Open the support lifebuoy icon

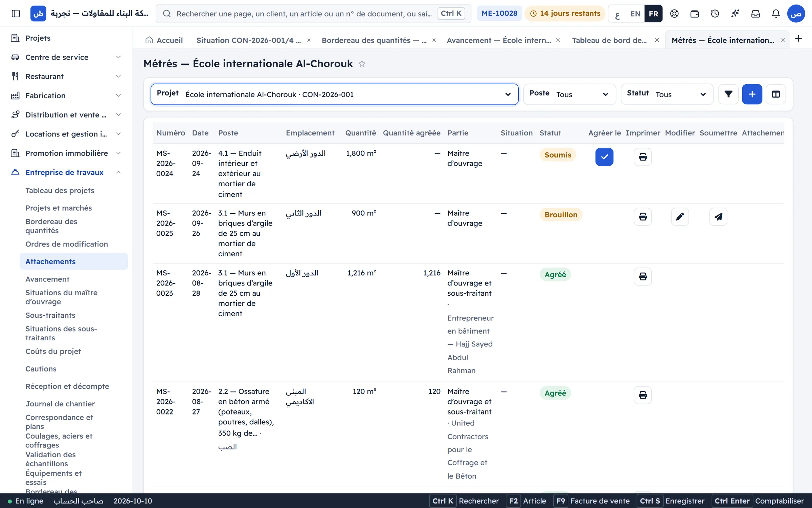[674, 14]
